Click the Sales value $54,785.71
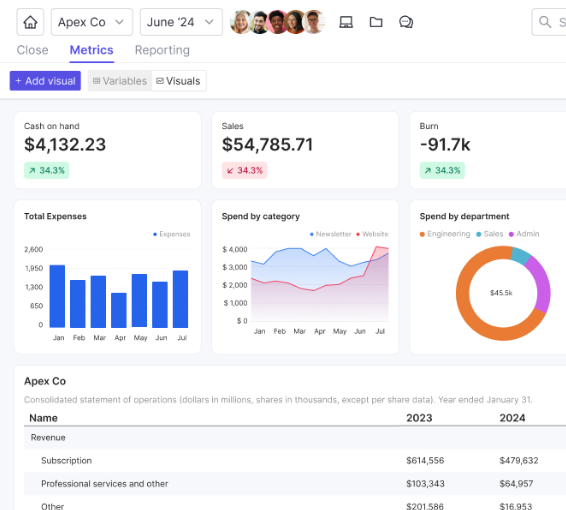 pos(267,144)
